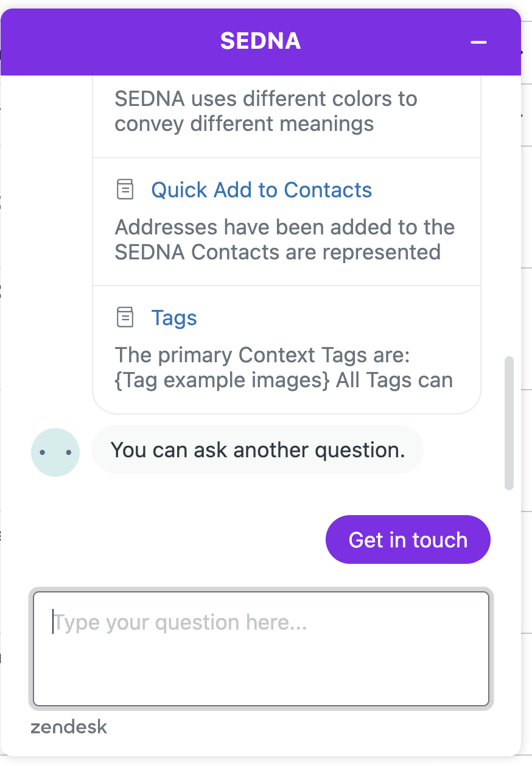Open the Tags help article
532x766 pixels.
tap(174, 318)
